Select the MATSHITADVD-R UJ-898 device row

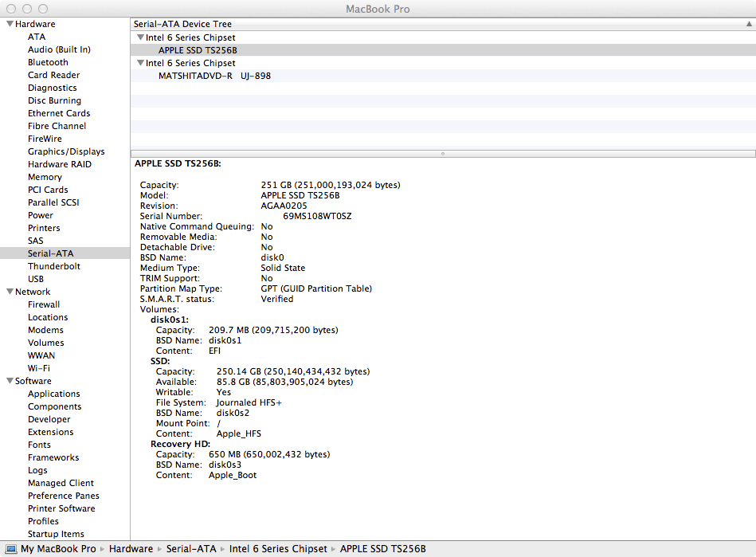point(443,76)
